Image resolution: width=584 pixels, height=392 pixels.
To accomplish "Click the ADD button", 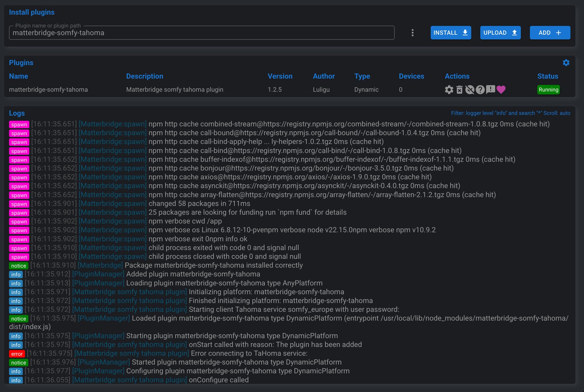I will [550, 33].
